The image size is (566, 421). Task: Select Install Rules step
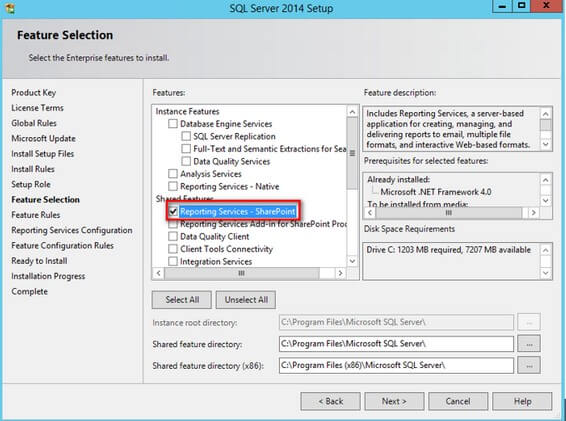tap(33, 169)
